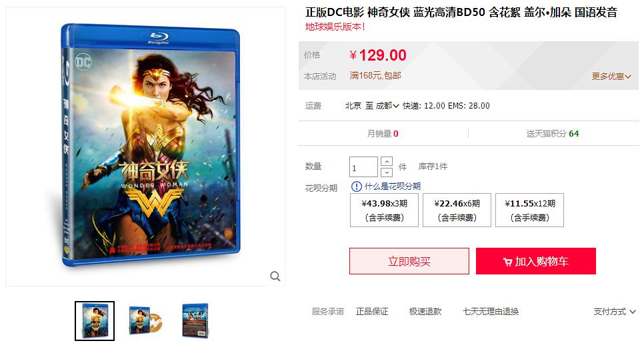Expand the 支付方式 payment methods

pos(615,312)
